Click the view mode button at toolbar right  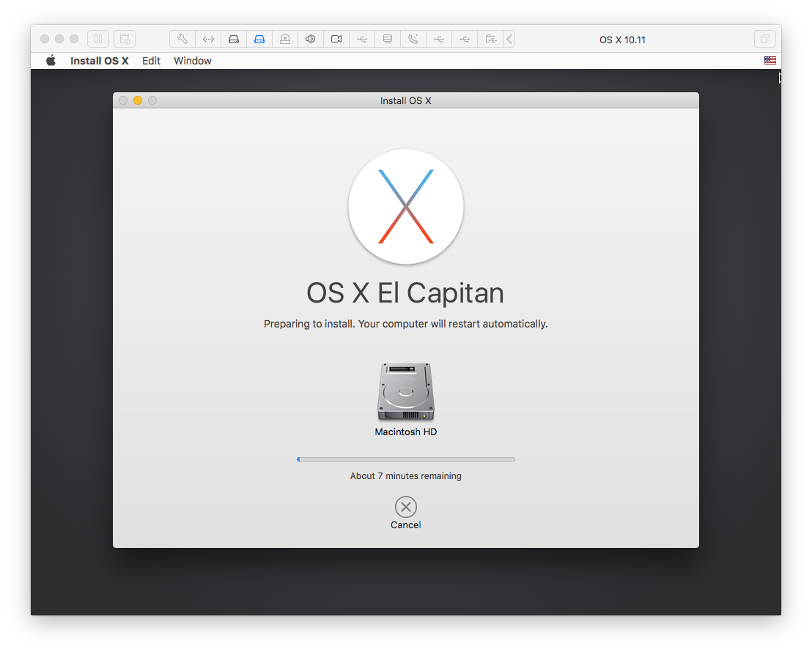tap(765, 39)
